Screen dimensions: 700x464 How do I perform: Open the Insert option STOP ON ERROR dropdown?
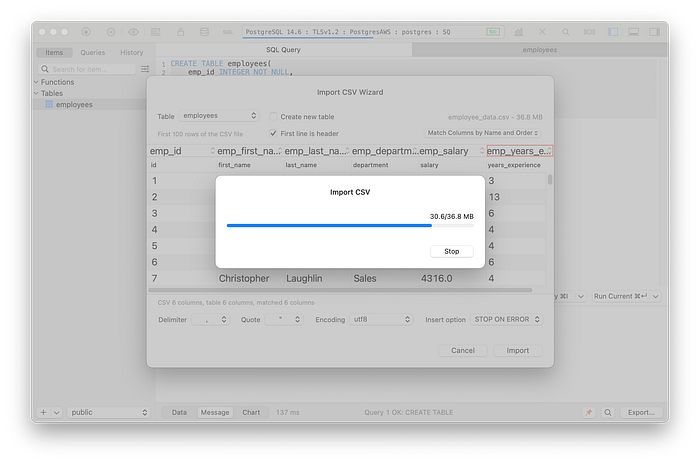click(x=506, y=319)
